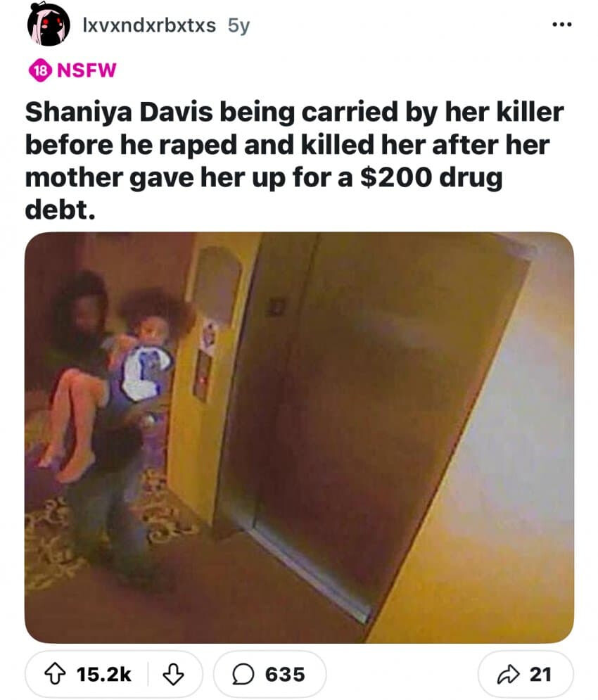Tap the last word "debt." of title
Screen dimensions: 598x700
coord(60,210)
